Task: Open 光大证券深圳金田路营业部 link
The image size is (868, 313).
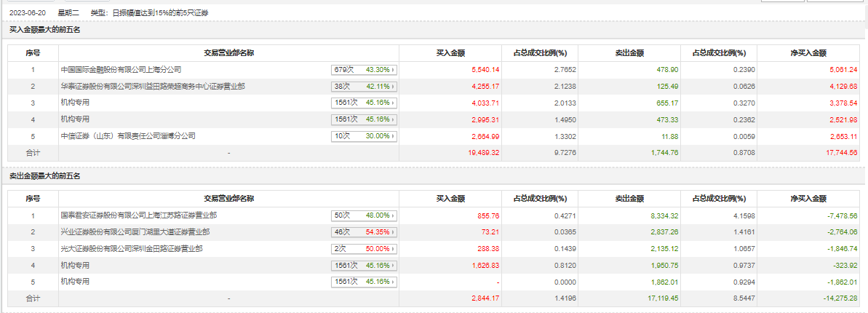Action: 131,248
